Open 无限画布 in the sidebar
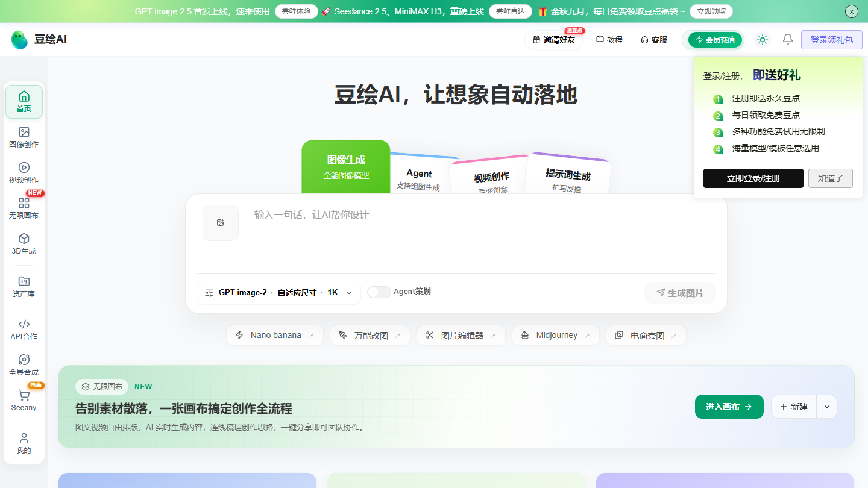868x488 pixels. pyautogui.click(x=24, y=208)
